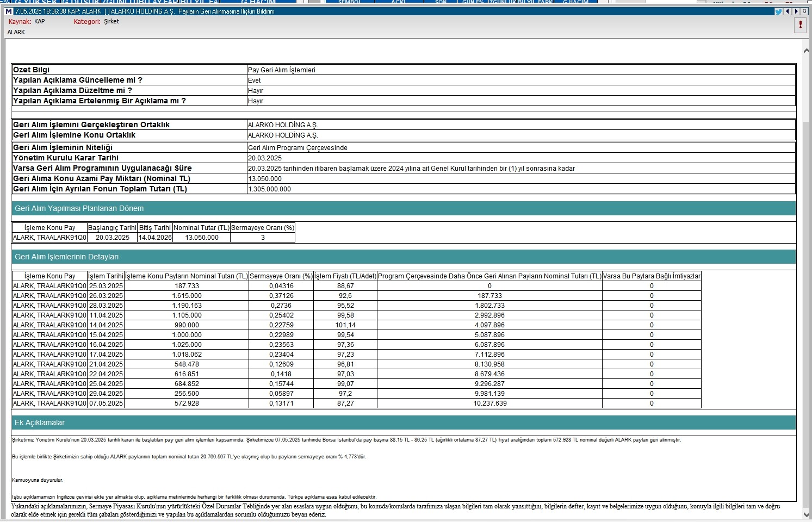Click the Şirket category value
The width and height of the screenshot is (812, 522).
pos(111,22)
